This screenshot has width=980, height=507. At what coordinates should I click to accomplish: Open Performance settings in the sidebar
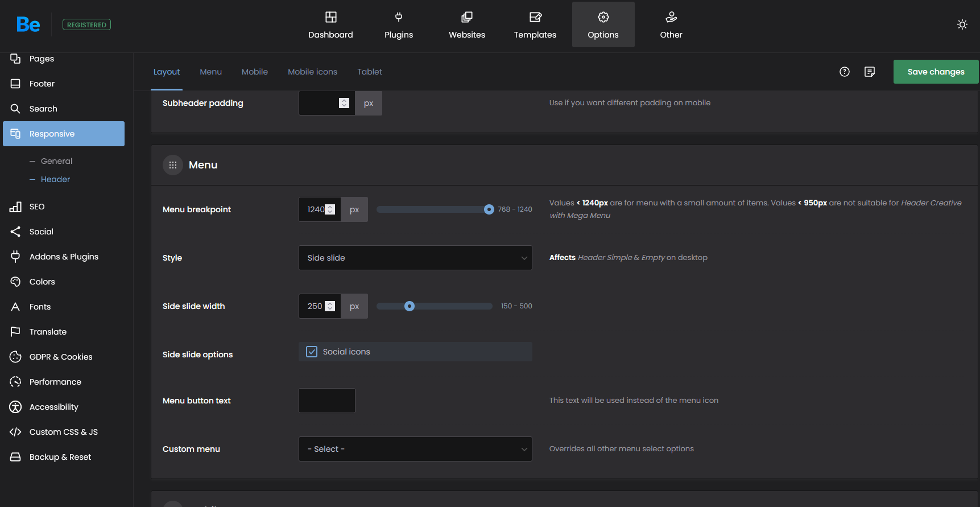[x=64, y=382]
